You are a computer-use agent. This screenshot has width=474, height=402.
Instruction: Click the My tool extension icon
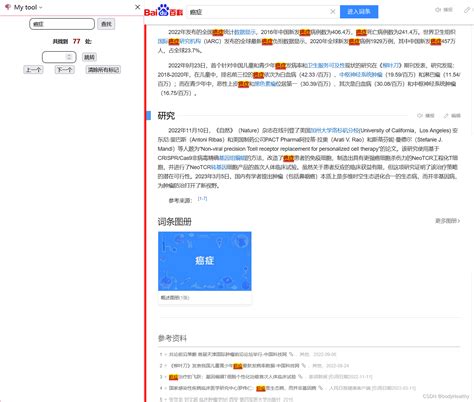[x=8, y=7]
